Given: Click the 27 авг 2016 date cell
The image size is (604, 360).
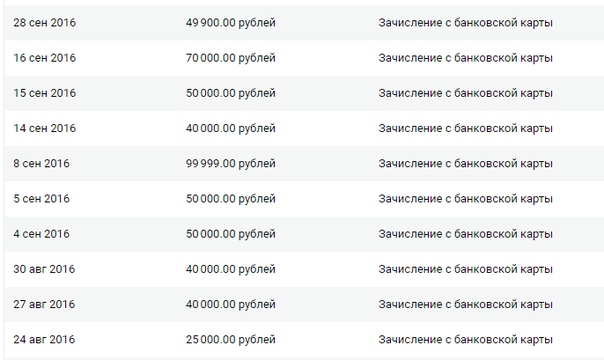Looking at the screenshot, I should [44, 304].
